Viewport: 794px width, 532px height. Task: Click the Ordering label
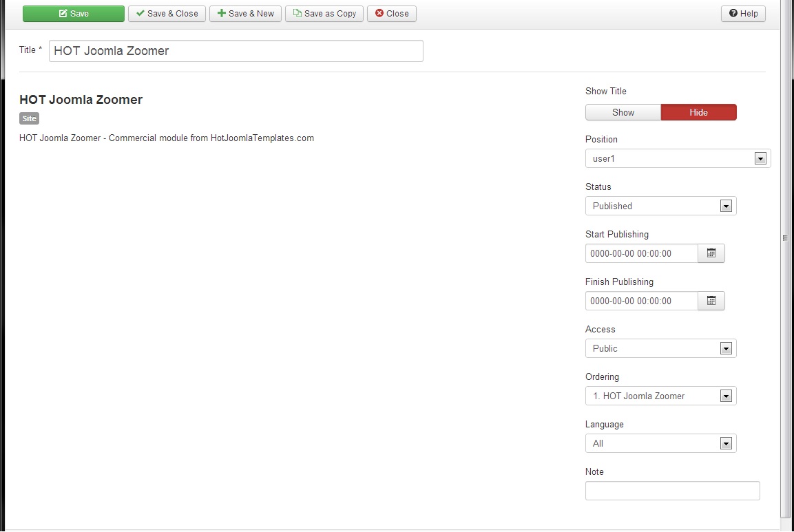602,377
